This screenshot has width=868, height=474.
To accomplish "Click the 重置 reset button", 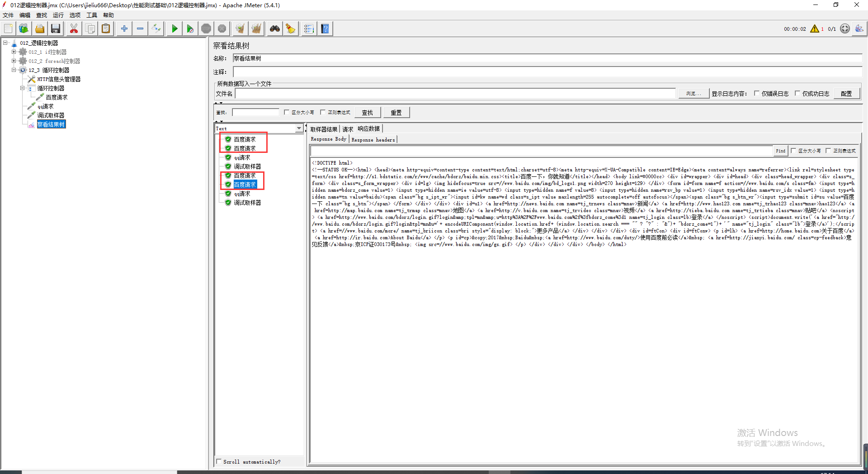I will point(396,113).
